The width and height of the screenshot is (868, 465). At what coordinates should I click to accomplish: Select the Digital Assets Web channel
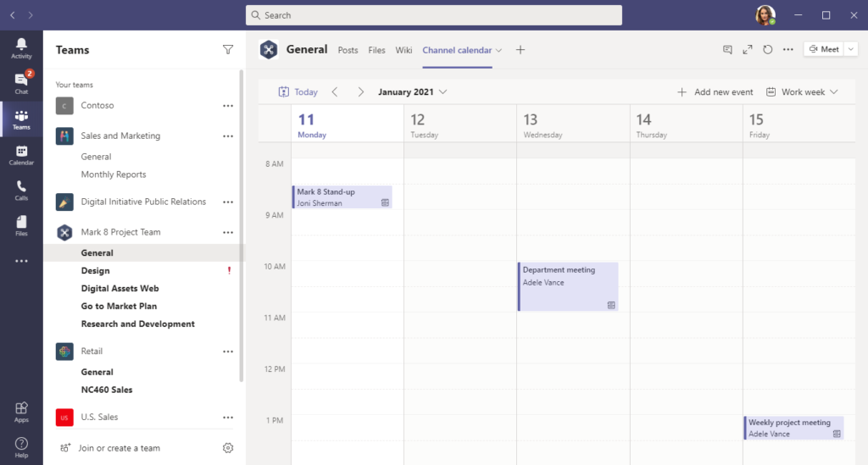[120, 288]
